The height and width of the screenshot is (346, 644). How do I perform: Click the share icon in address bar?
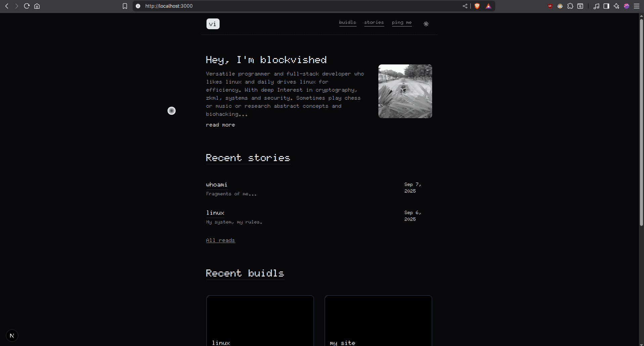[465, 6]
